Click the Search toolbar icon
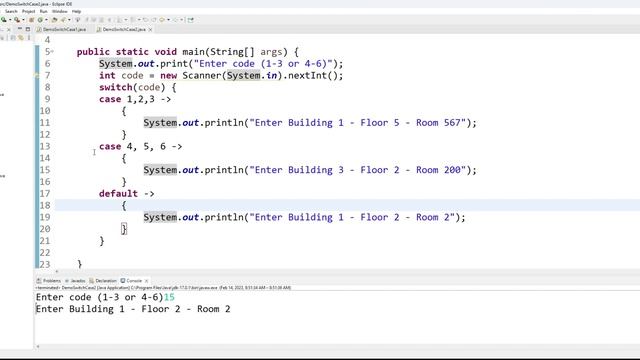Viewport: 640px width, 360px height. 63,20
